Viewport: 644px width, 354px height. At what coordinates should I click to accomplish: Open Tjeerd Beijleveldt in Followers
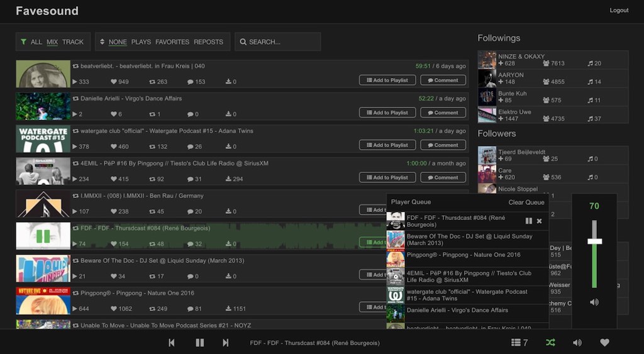click(x=521, y=152)
